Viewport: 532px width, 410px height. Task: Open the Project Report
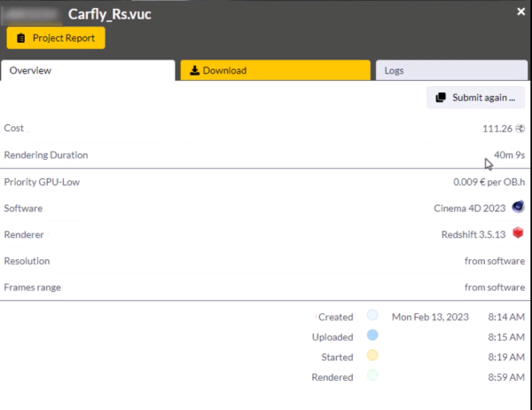56,39
